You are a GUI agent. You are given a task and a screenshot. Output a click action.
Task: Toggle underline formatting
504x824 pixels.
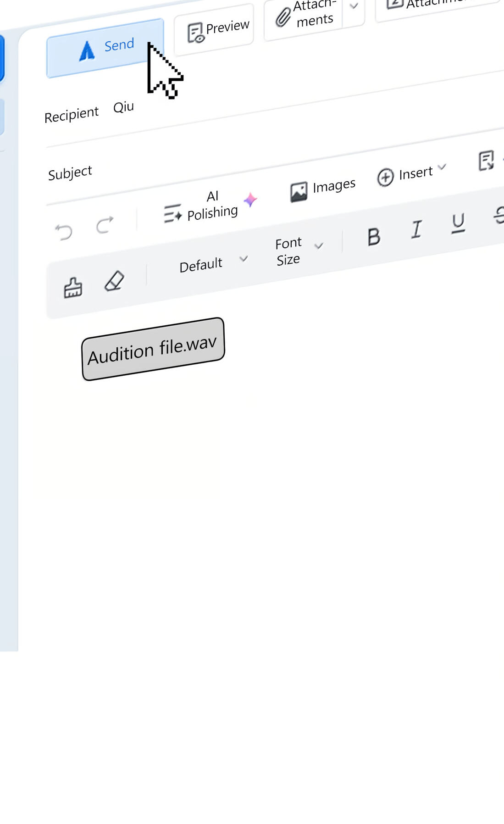point(458,223)
